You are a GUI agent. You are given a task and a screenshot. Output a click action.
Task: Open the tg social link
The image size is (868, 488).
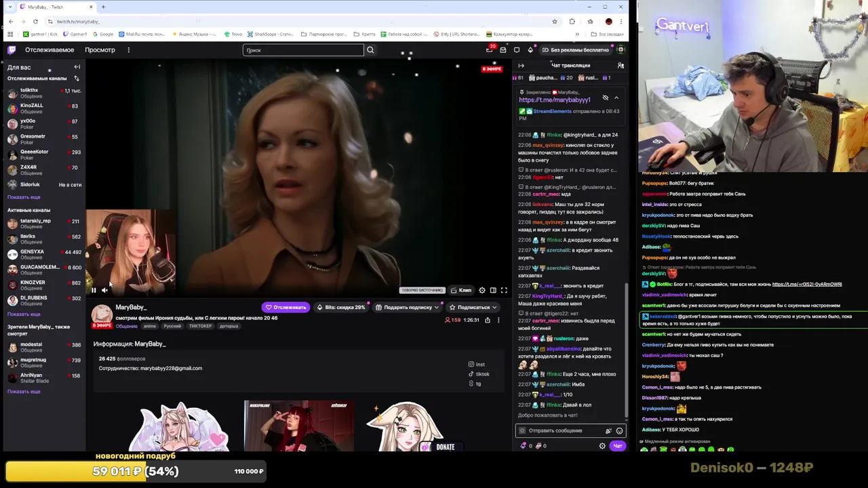click(x=475, y=384)
